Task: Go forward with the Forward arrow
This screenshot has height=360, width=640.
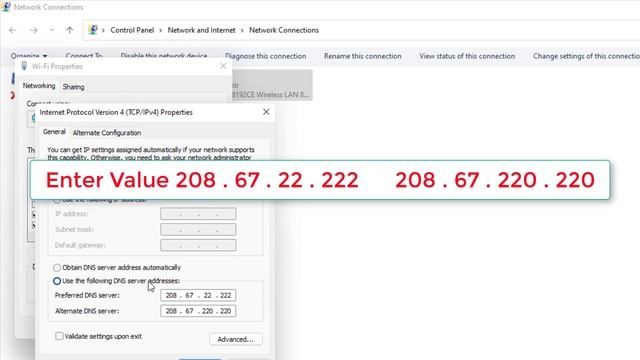Action: [34, 30]
